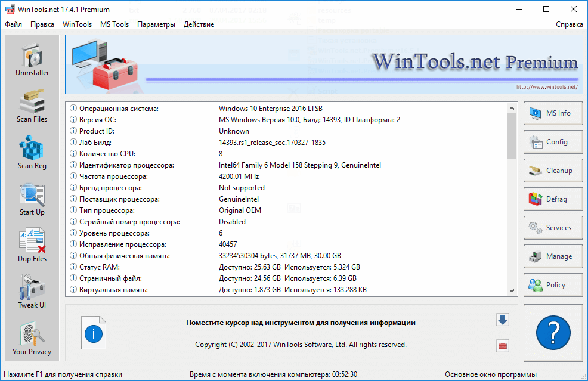Open the Dup Files finder
588x381 pixels.
(32, 246)
